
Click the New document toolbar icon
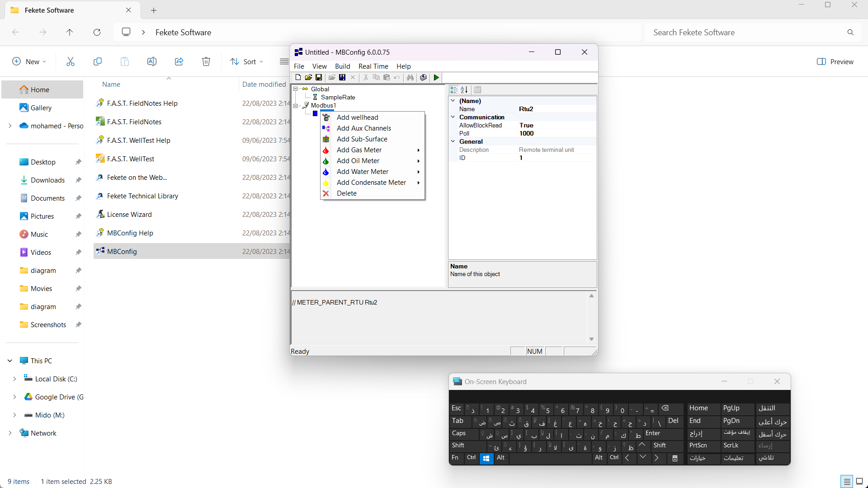tap(298, 78)
